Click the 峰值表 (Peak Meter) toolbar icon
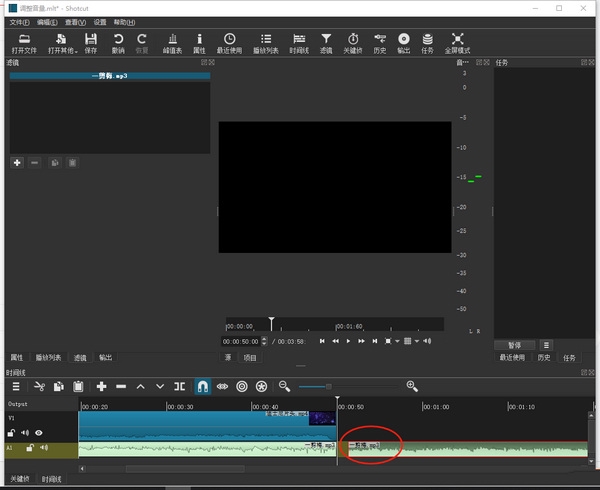The image size is (600, 490). (x=170, y=42)
